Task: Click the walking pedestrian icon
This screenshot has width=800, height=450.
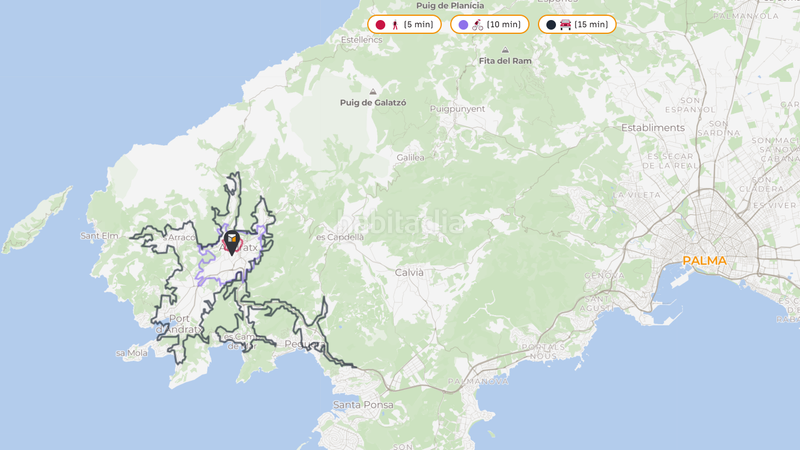Action: (394, 24)
